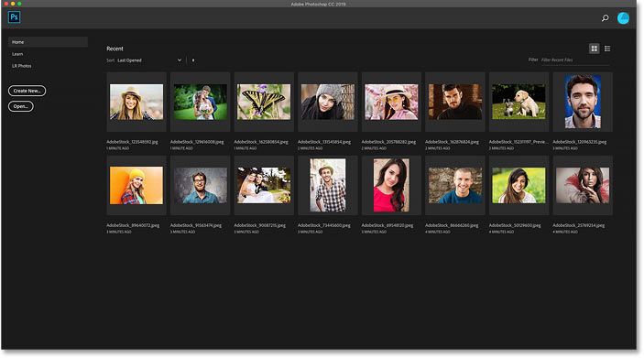Click file name AdobeStock_152311197_Previe...
This screenshot has width=644, height=358.
518,142
